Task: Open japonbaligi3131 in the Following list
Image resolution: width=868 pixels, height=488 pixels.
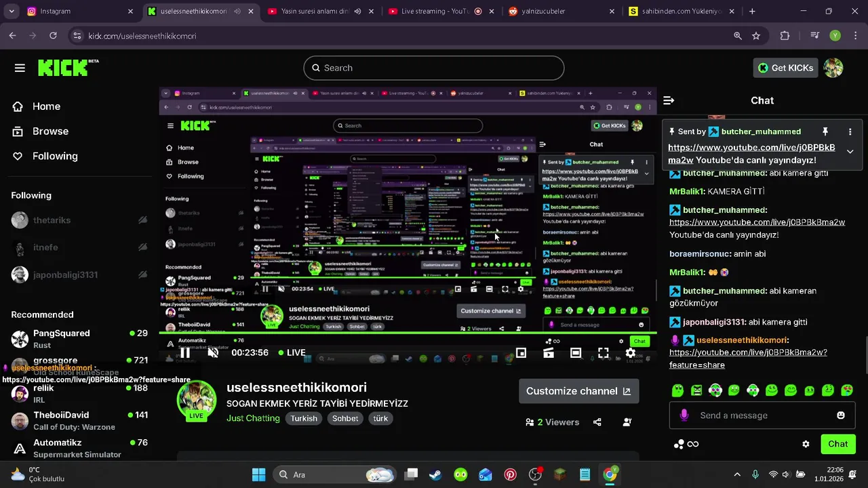Action: coord(79,274)
